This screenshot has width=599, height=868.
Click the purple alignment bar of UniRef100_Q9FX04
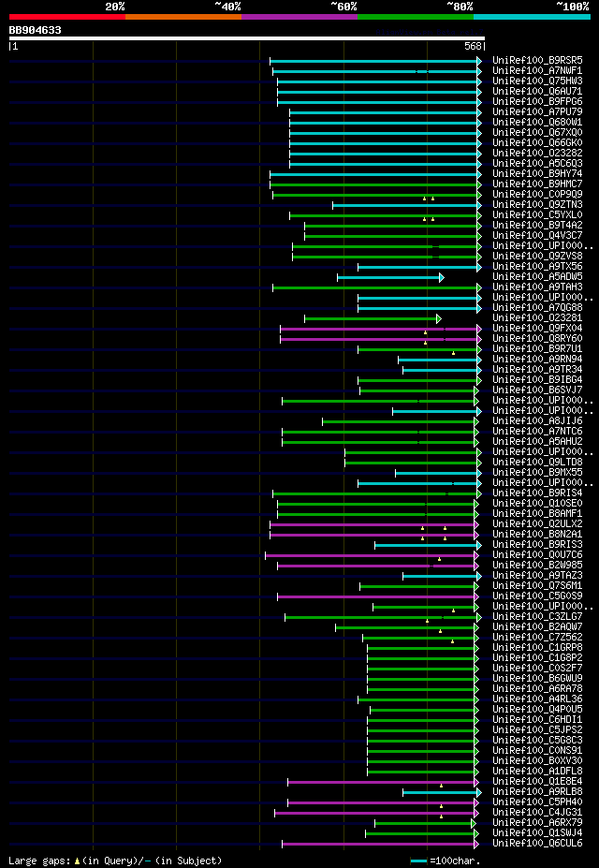(x=379, y=329)
